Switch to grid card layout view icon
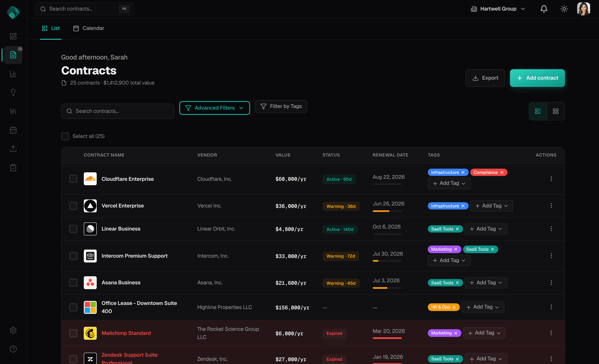 [556, 111]
